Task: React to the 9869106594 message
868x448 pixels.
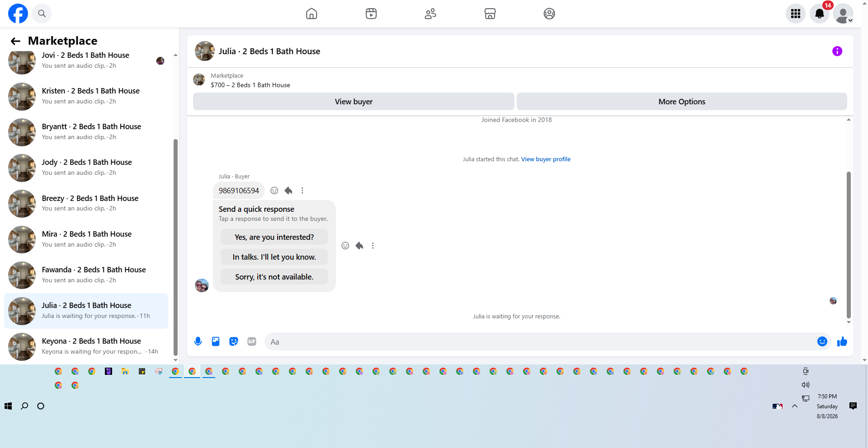Action: coord(274,191)
